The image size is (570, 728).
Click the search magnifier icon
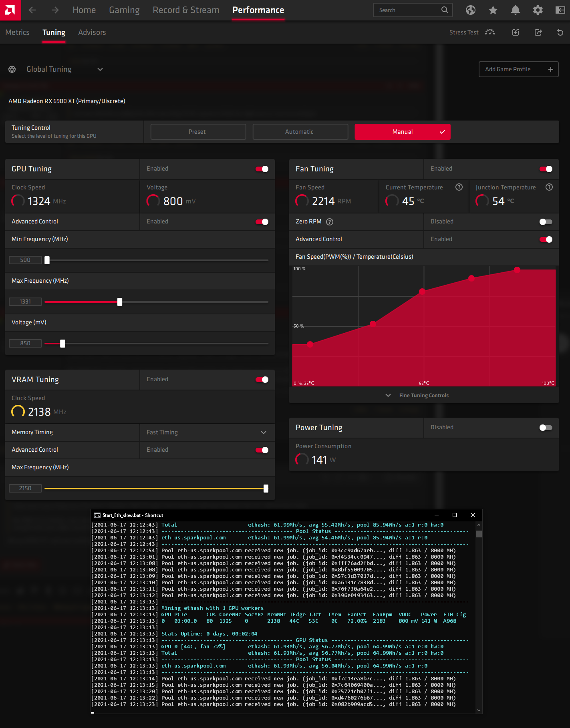[x=445, y=10]
